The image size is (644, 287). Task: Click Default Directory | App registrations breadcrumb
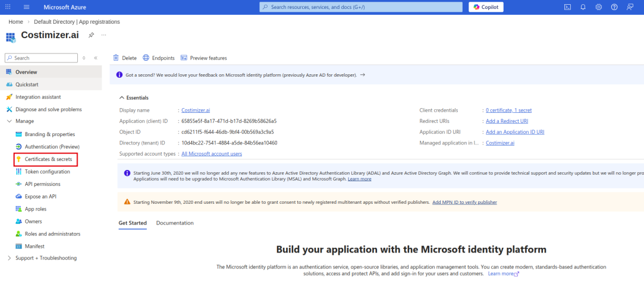pyautogui.click(x=77, y=22)
